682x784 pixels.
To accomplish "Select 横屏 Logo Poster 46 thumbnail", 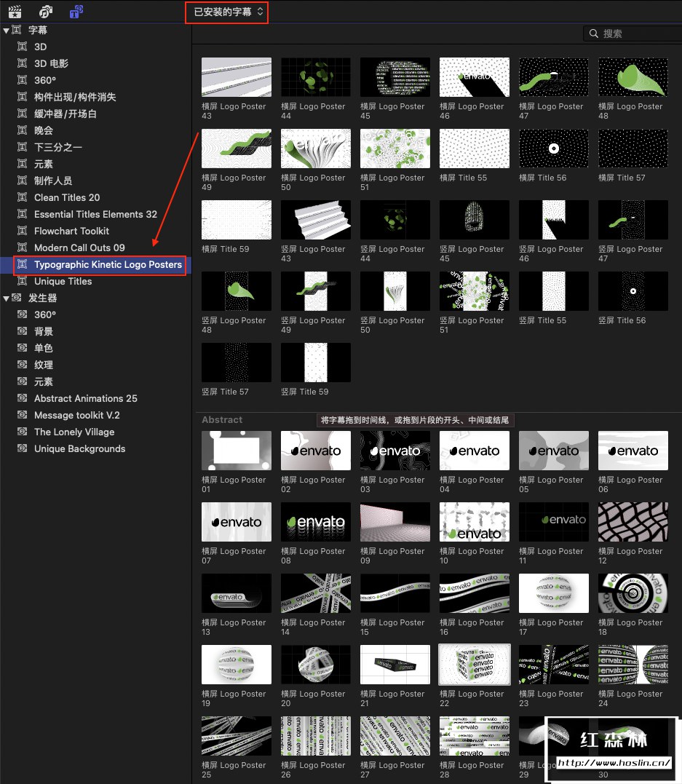I will click(x=475, y=77).
